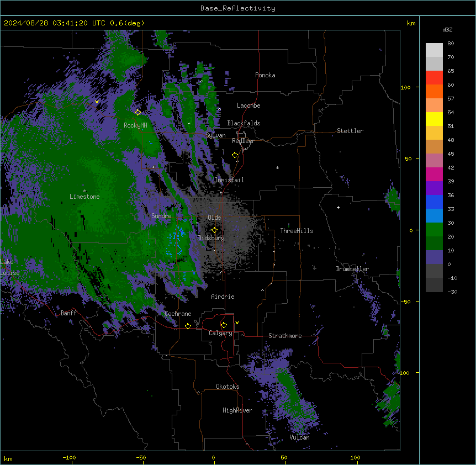The image size is (476, 465).
Task: Click the yellow diamond marker near RockyMH
Action: [x=137, y=113]
